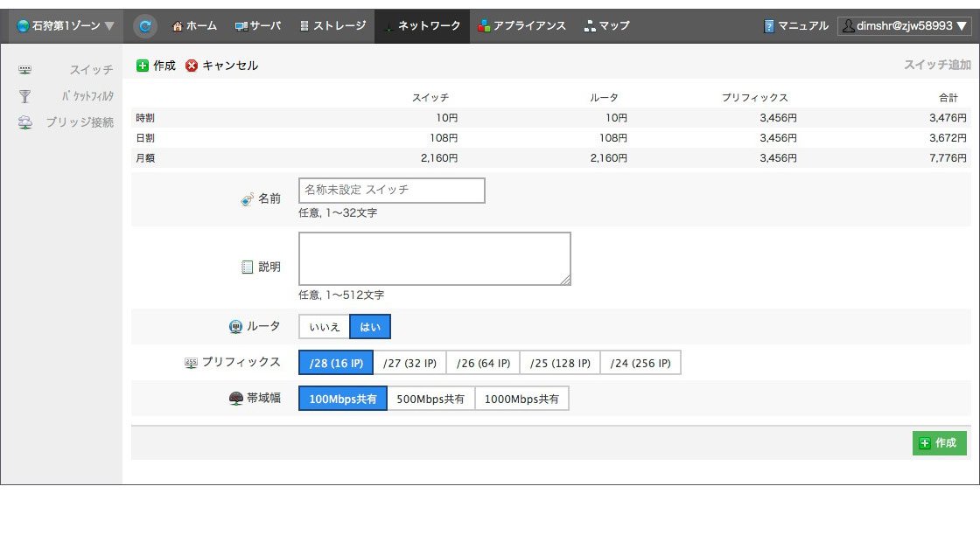980x542 pixels.
Task: Select 1000Mbps共有 bandwidth
Action: tap(521, 399)
